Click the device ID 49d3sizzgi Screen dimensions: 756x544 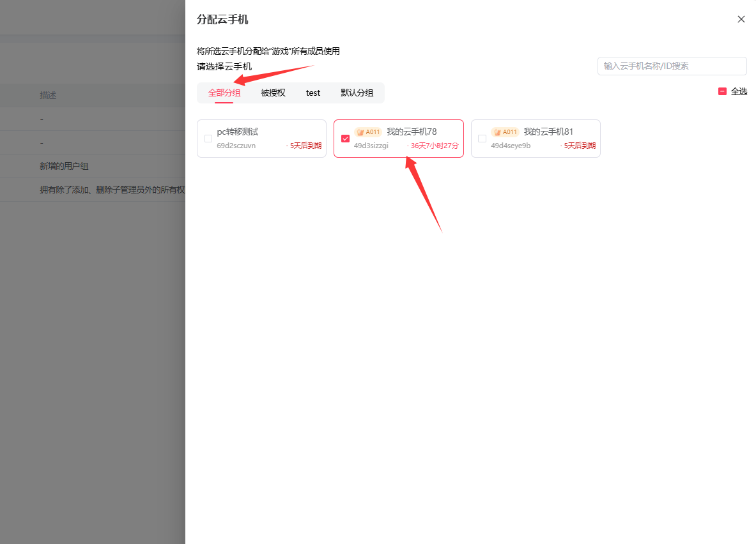pyautogui.click(x=371, y=146)
